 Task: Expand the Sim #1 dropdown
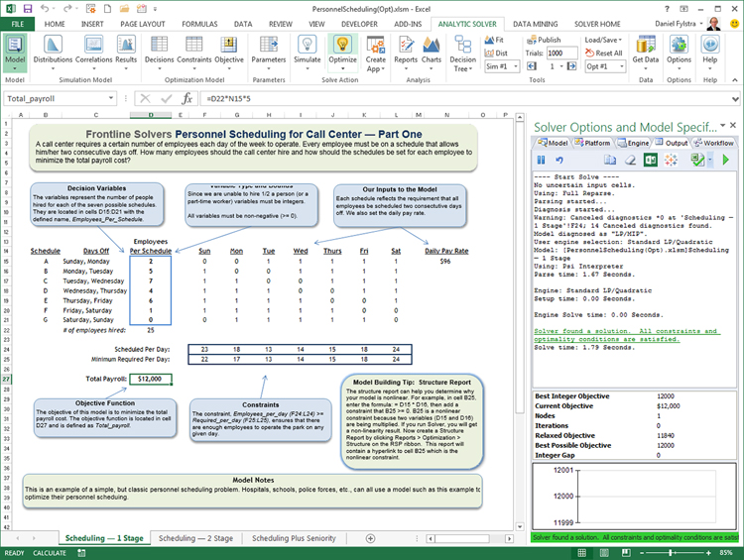pos(502,66)
